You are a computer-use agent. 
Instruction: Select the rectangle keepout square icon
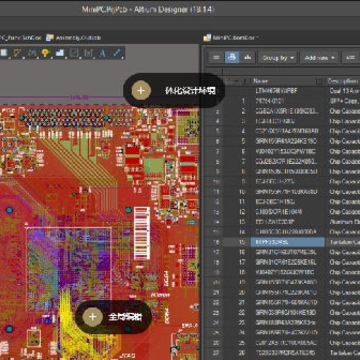(74, 53)
